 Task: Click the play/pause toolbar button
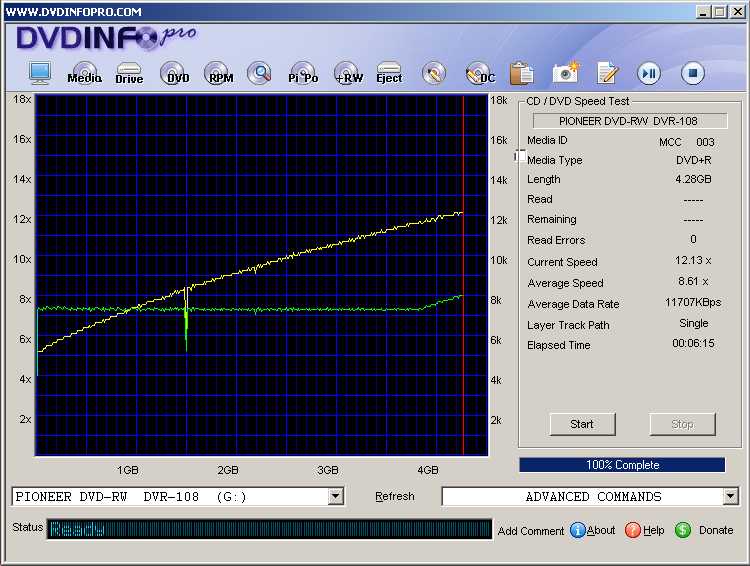(x=649, y=73)
